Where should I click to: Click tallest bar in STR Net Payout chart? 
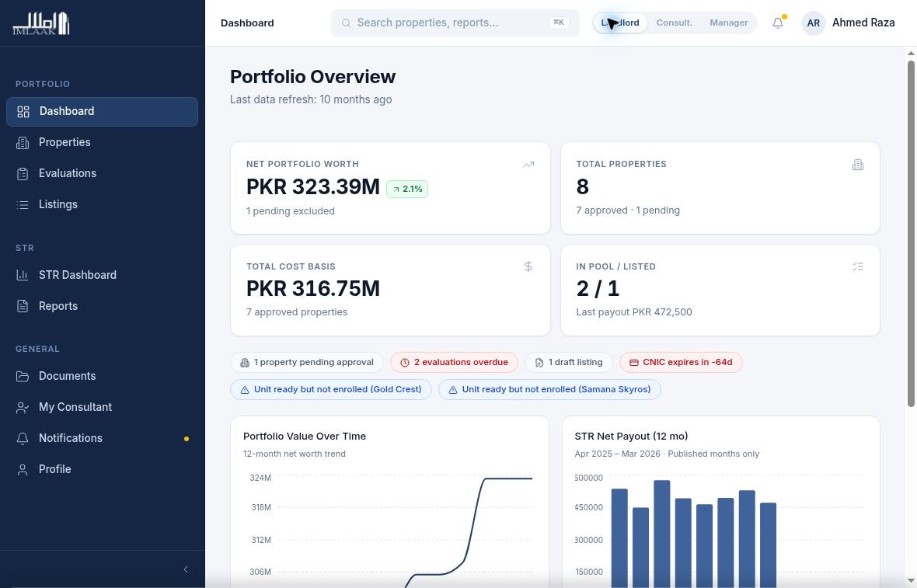tap(661, 534)
